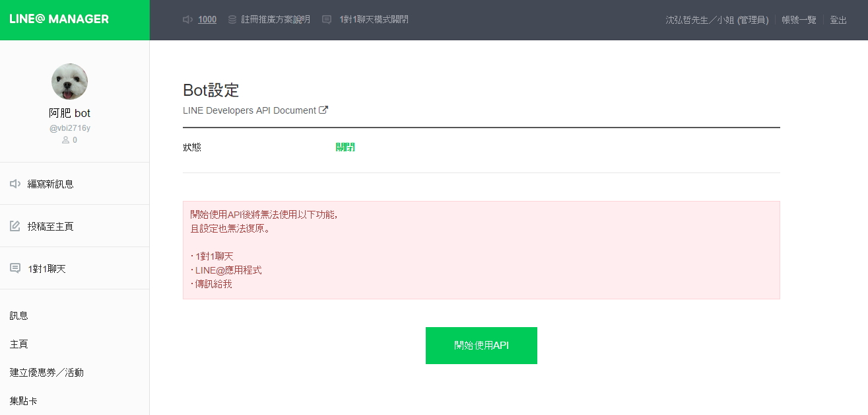
Task: Open the 帳號一覽 account list
Action: coord(799,20)
